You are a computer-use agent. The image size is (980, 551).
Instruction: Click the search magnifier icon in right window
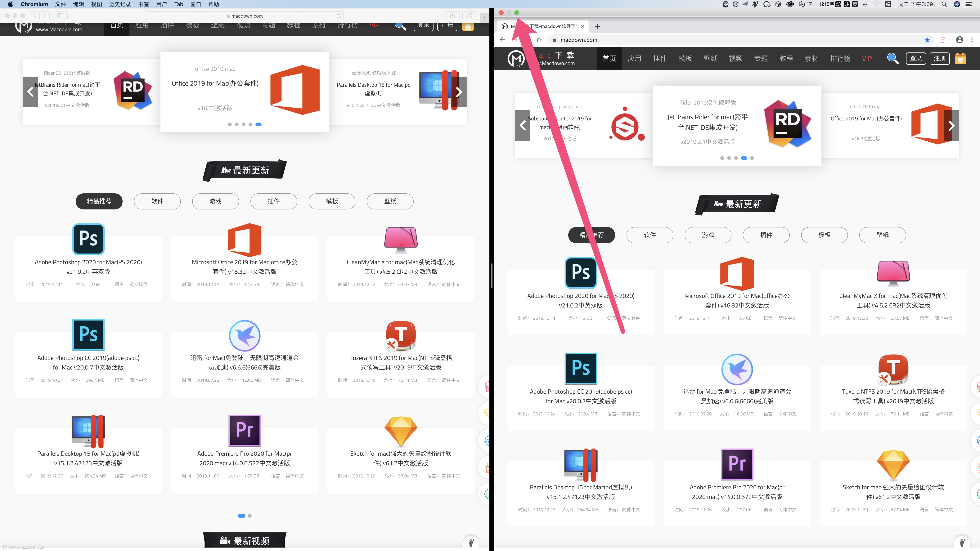[892, 58]
